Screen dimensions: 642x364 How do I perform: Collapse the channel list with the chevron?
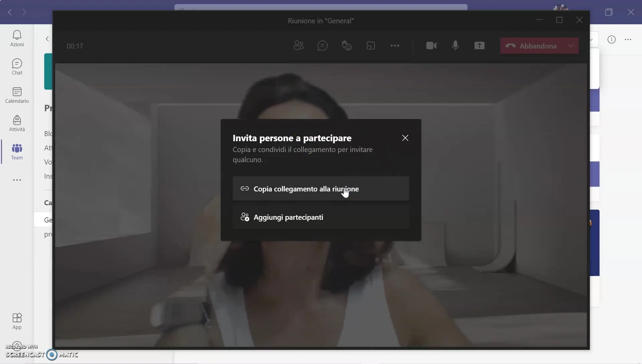[x=47, y=39]
